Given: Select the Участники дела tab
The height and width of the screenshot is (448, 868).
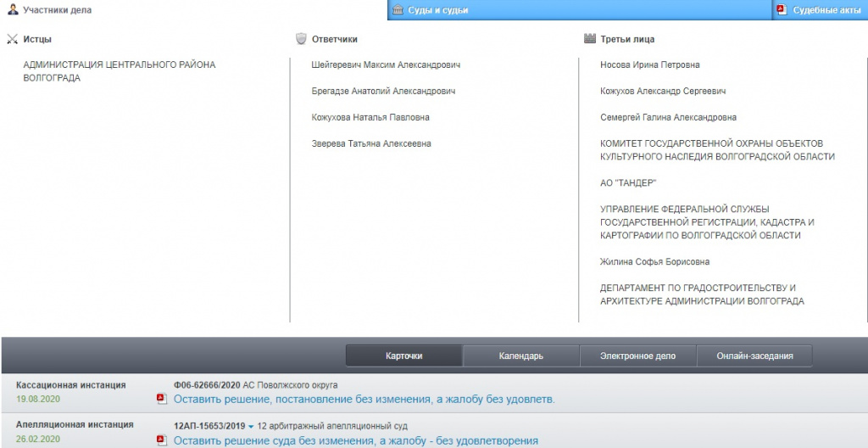Looking at the screenshot, I should pos(57,10).
